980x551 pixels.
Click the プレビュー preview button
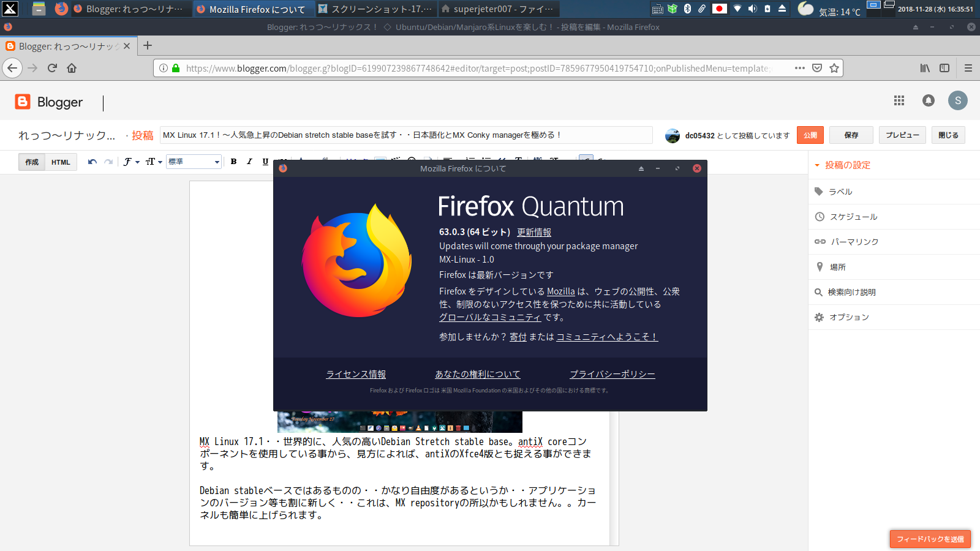pyautogui.click(x=902, y=135)
